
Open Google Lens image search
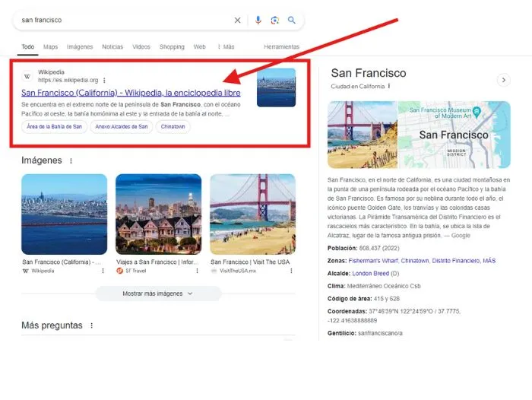click(275, 21)
